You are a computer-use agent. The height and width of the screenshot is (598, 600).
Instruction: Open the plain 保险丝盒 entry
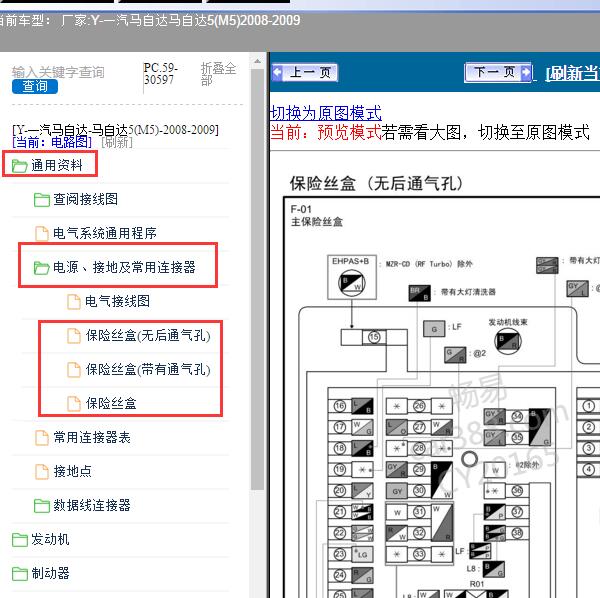111,403
